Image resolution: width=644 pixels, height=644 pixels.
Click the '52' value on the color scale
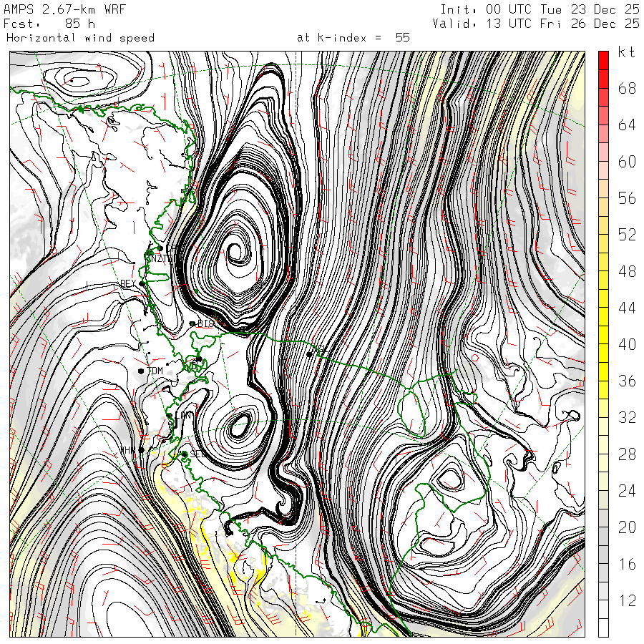point(627,235)
